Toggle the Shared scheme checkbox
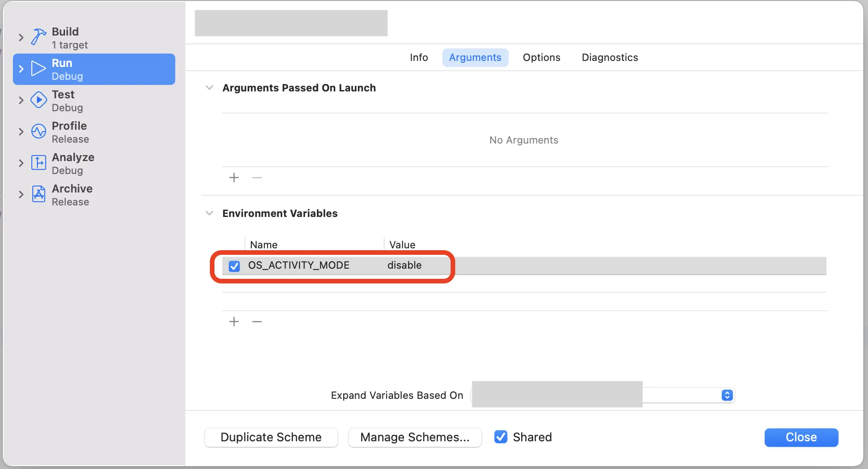This screenshot has height=469, width=868. (x=501, y=437)
